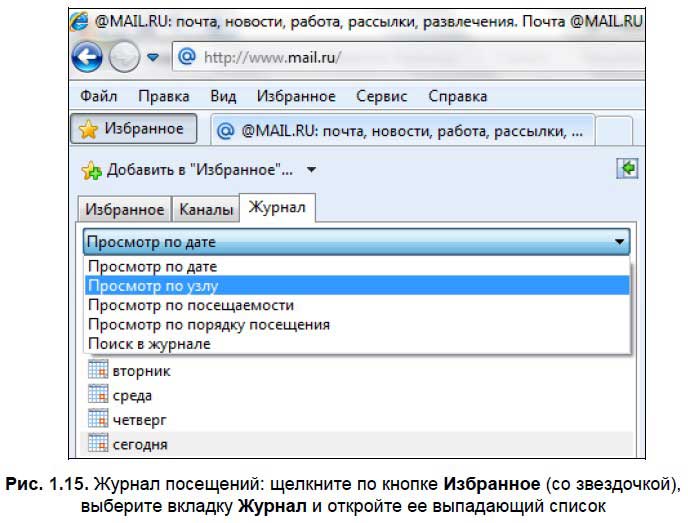Viewport: 688px width, 523px height.
Task: Click the calendar icon beside четверг
Action: point(97,418)
